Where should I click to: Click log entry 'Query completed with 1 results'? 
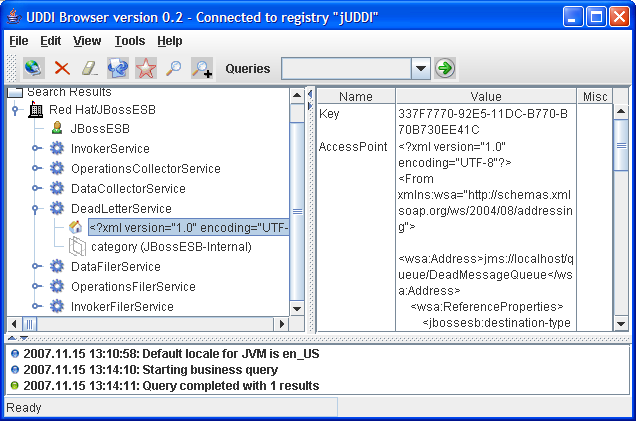(230, 385)
